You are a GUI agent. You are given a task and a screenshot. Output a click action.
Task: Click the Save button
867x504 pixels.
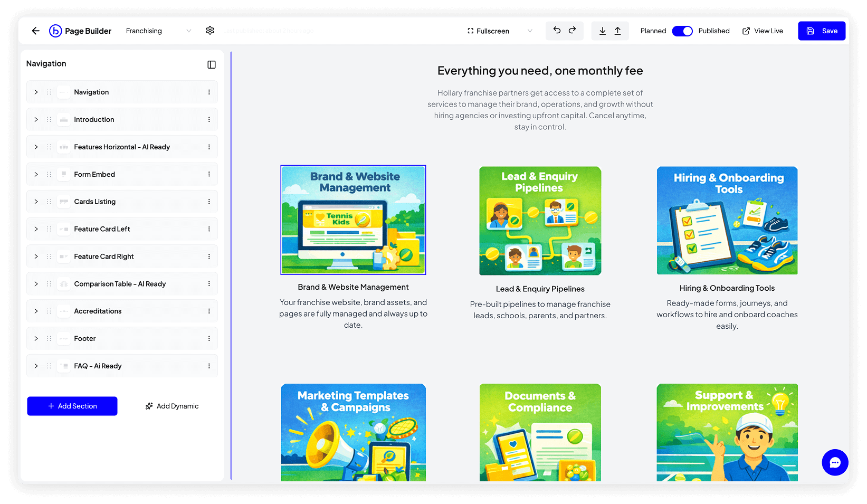[x=821, y=31]
